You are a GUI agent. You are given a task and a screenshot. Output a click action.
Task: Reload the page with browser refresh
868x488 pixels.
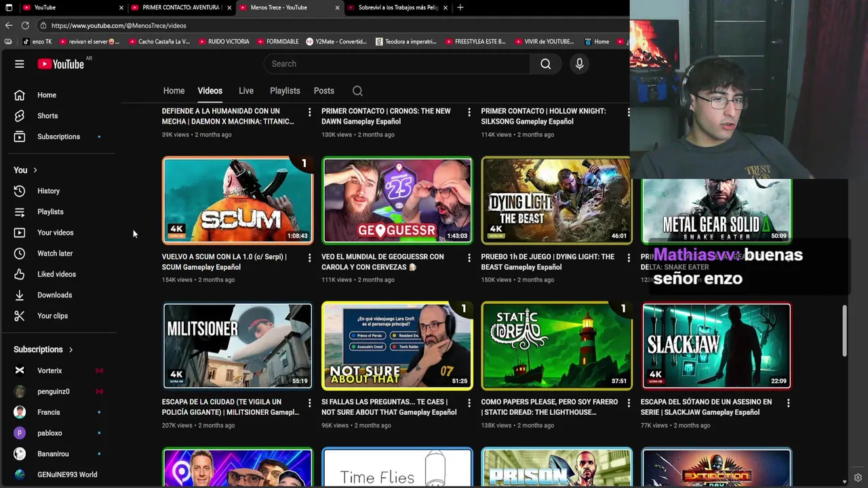click(x=25, y=26)
